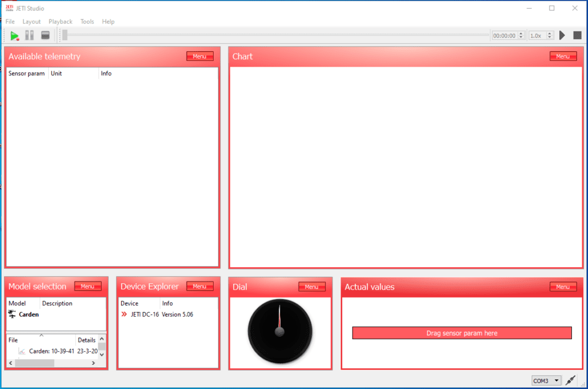
Task: Open the Help menu
Action: click(108, 21)
